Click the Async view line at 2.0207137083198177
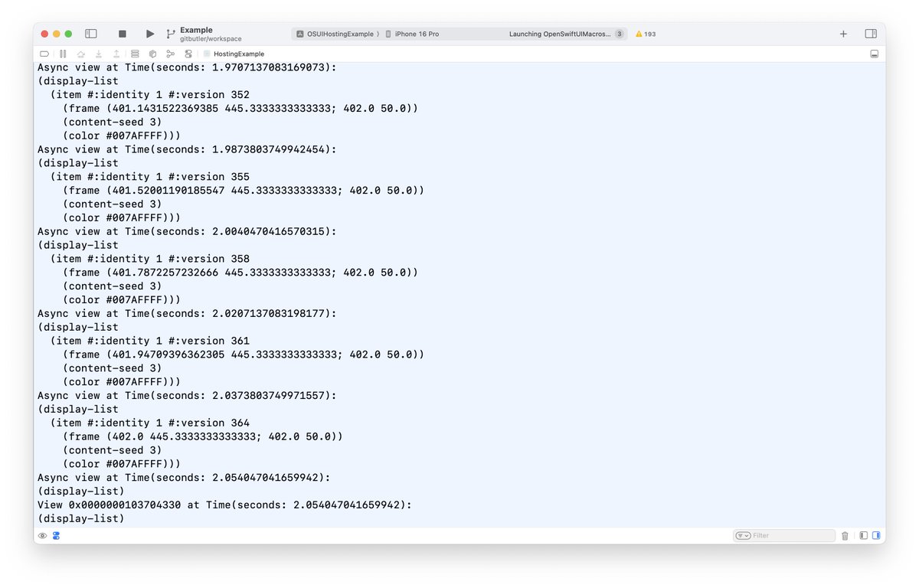919x588 pixels. coord(187,313)
